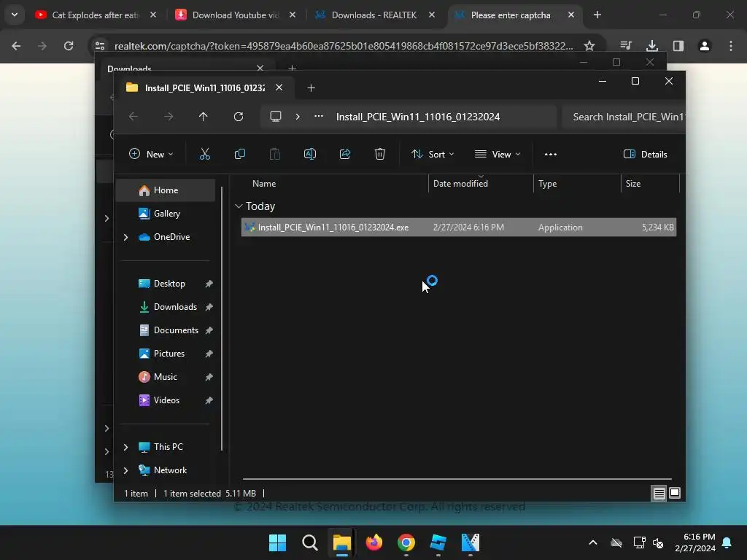Click the Up arrow navigation button
Image resolution: width=747 pixels, height=560 pixels.
coord(204,117)
